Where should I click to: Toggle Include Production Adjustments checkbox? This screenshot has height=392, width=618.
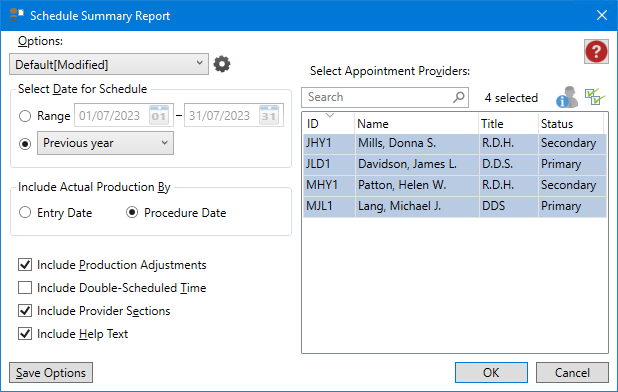25,265
